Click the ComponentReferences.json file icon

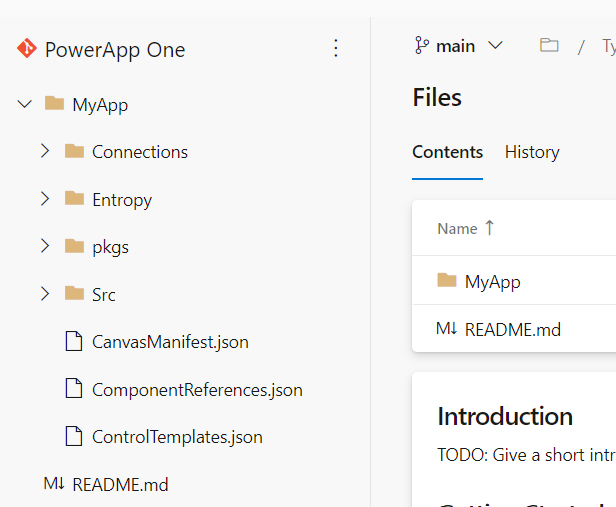[x=74, y=388]
